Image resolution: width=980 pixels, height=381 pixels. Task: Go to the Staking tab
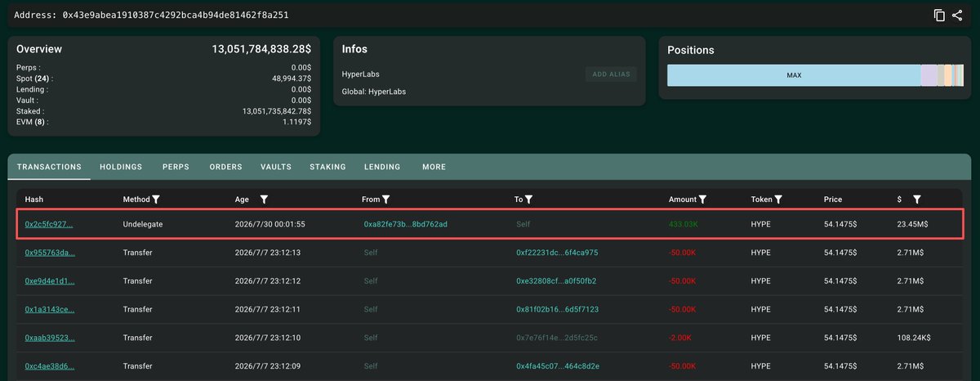pyautogui.click(x=327, y=167)
